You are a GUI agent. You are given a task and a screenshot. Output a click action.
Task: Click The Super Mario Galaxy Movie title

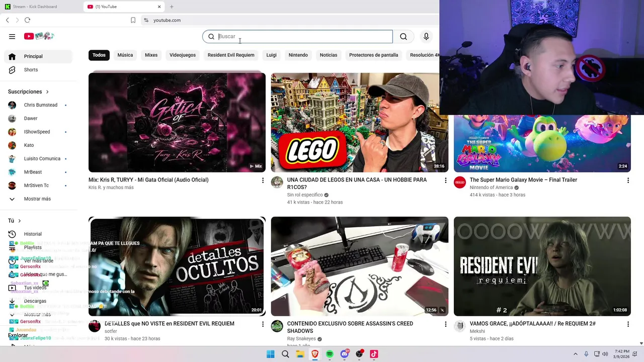tap(523, 180)
